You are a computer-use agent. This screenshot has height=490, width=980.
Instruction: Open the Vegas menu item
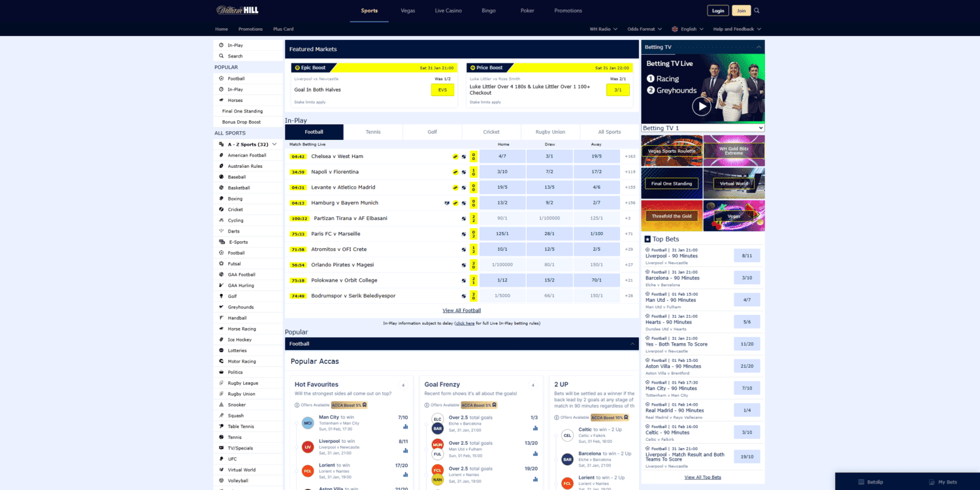click(408, 10)
